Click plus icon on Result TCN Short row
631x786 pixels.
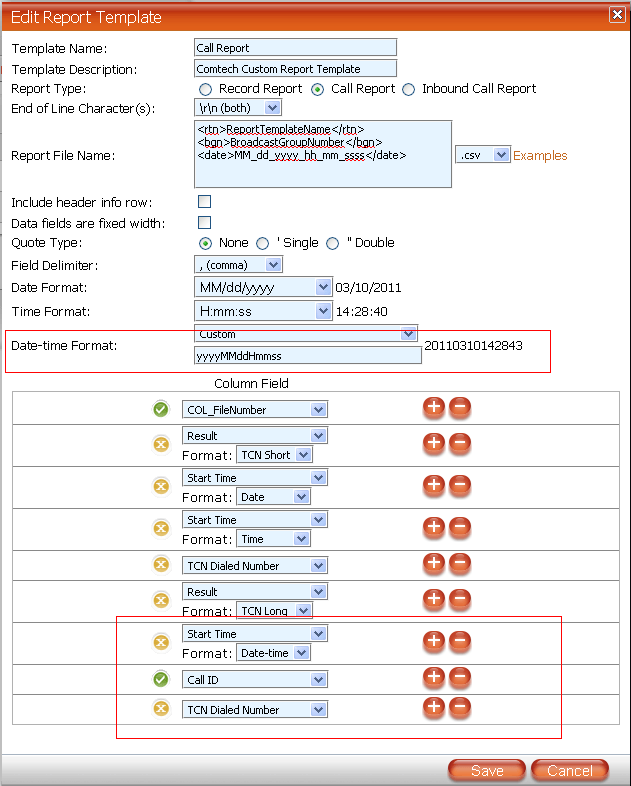tap(434, 443)
